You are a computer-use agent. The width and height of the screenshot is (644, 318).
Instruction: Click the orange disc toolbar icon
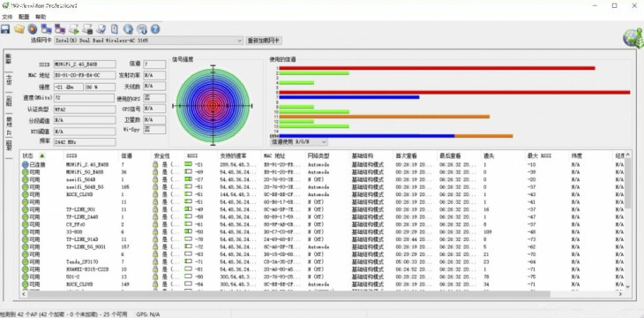pyautogui.click(x=33, y=29)
